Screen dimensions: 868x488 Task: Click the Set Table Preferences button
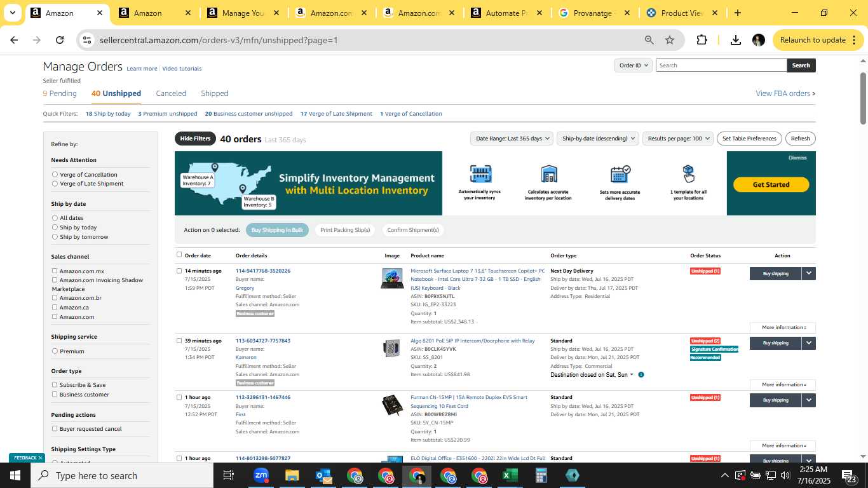coord(749,139)
